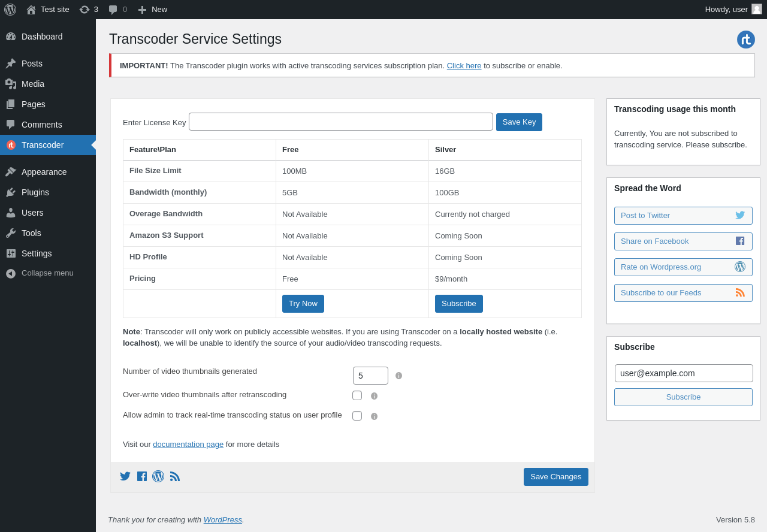Screen dimensions: 767x532
Task: Click the Howdy, user account text
Action: pyautogui.click(x=726, y=10)
